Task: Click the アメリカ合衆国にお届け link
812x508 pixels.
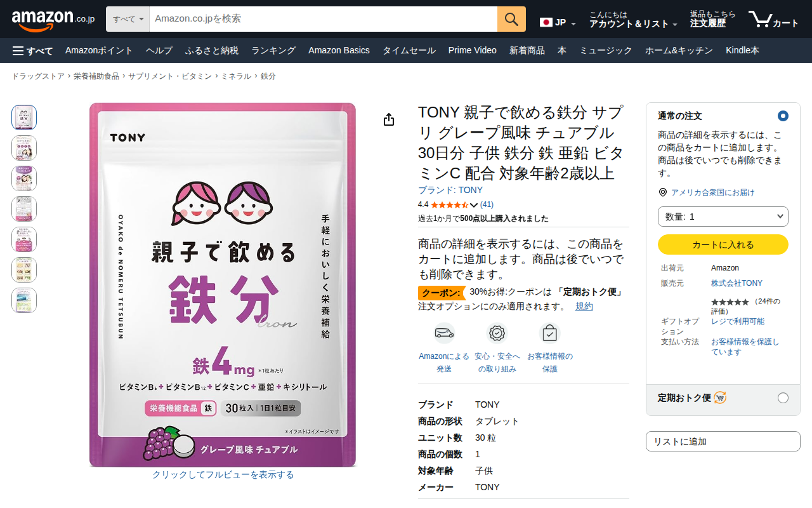Action: (x=712, y=192)
